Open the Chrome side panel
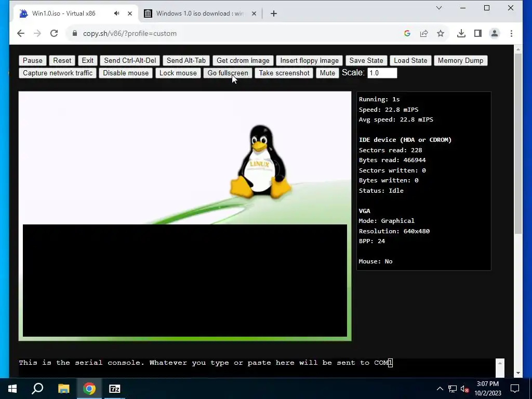The width and height of the screenshot is (532, 399). point(478,33)
